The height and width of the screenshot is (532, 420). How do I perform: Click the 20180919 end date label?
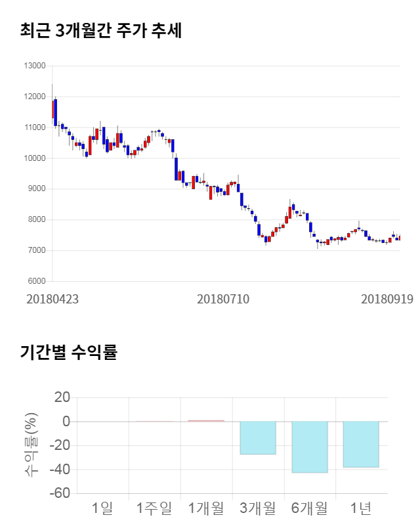(x=387, y=299)
